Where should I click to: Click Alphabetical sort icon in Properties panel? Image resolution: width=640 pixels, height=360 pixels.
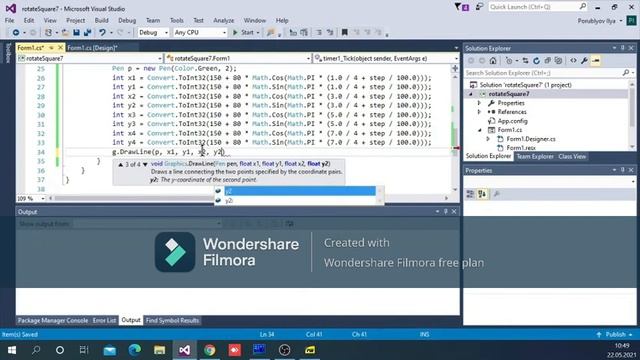(482, 194)
